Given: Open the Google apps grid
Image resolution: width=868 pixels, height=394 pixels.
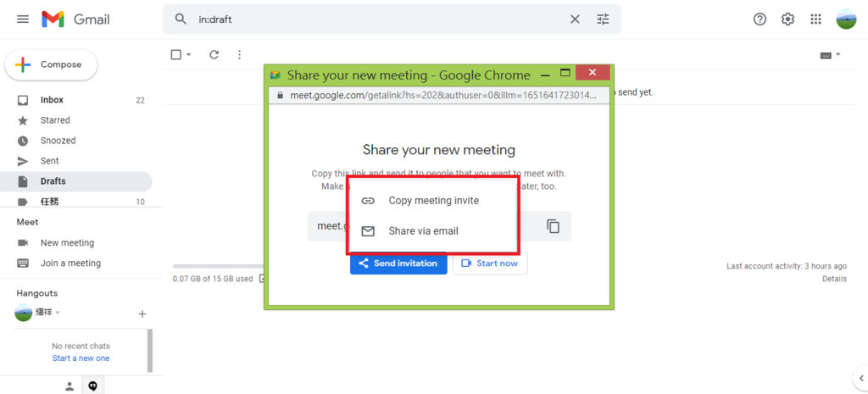Looking at the screenshot, I should 815,19.
